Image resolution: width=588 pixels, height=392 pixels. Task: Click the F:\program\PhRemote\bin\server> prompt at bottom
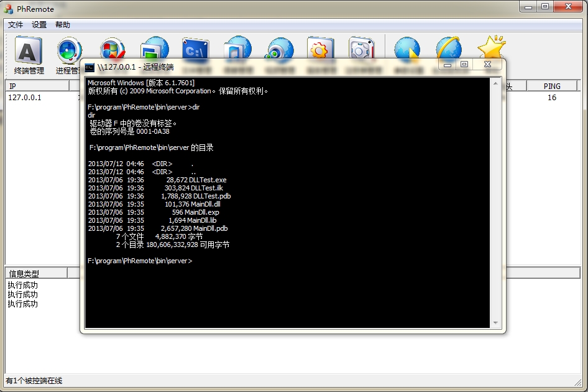click(140, 261)
